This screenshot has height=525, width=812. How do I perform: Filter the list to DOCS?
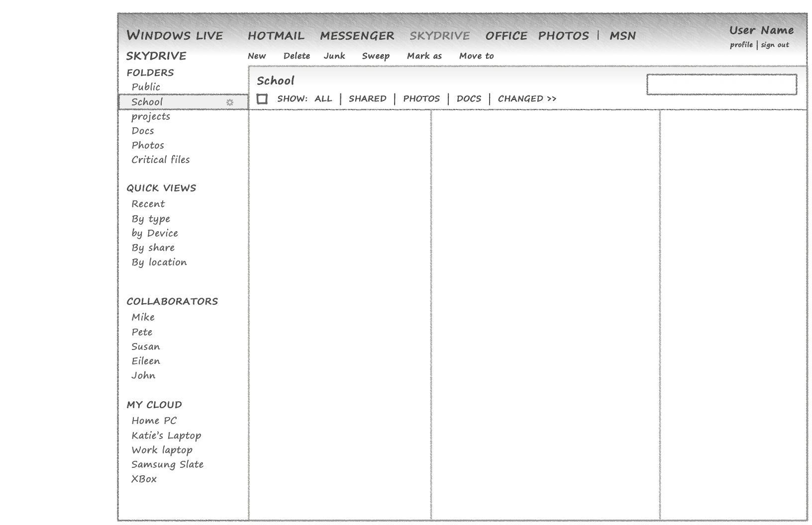(x=469, y=98)
